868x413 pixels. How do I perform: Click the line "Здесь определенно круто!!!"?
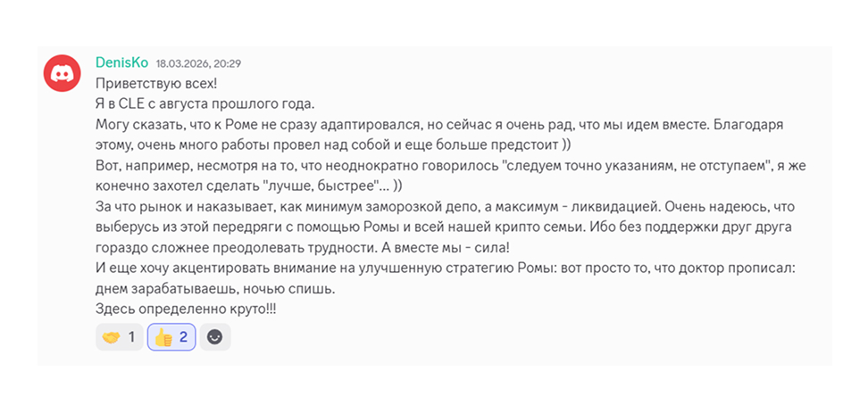(186, 310)
